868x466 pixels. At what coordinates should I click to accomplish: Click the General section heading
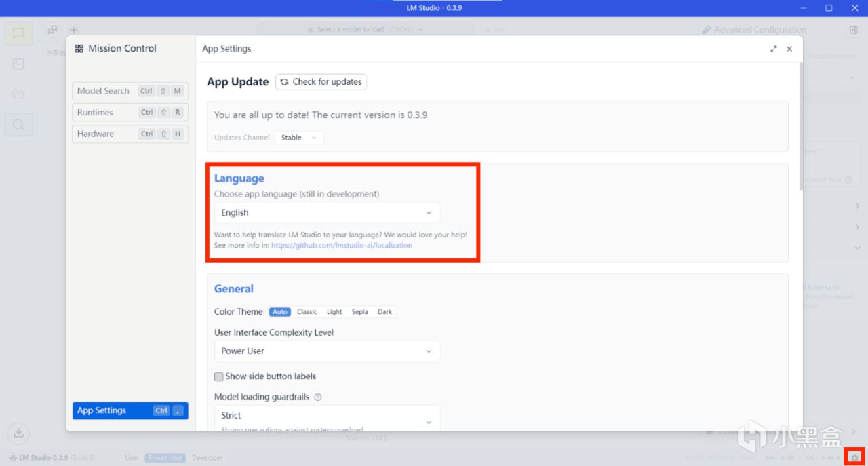234,289
